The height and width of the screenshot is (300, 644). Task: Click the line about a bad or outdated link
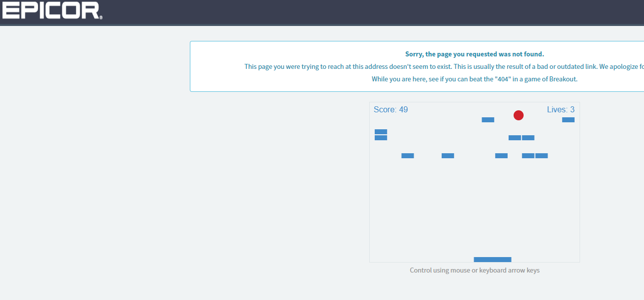point(444,66)
